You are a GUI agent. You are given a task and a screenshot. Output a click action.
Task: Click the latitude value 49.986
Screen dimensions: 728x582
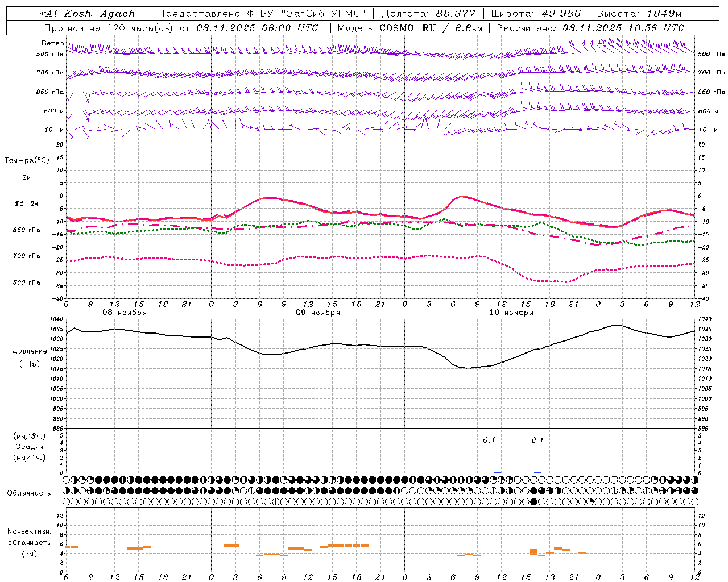pos(561,14)
